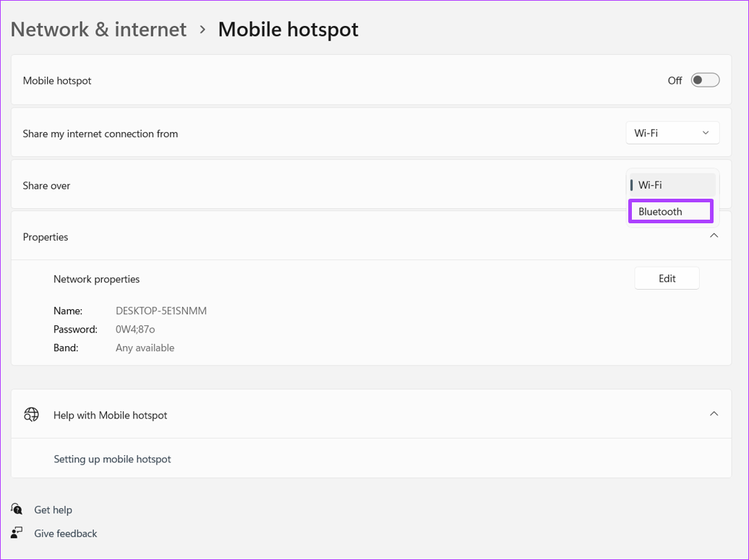749x560 pixels.
Task: Open the Setting up mobile hotspot link
Action: tap(112, 460)
